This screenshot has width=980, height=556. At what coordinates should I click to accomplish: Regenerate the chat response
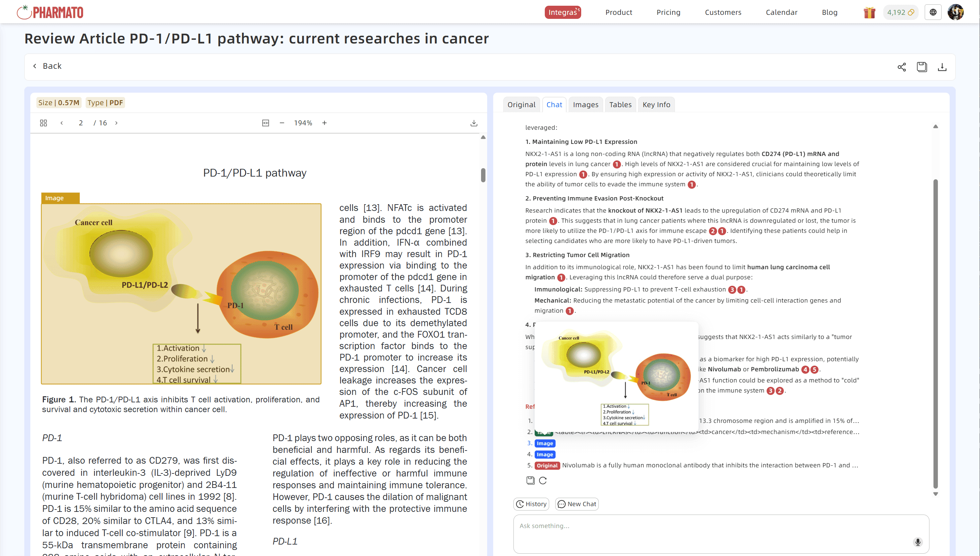543,481
